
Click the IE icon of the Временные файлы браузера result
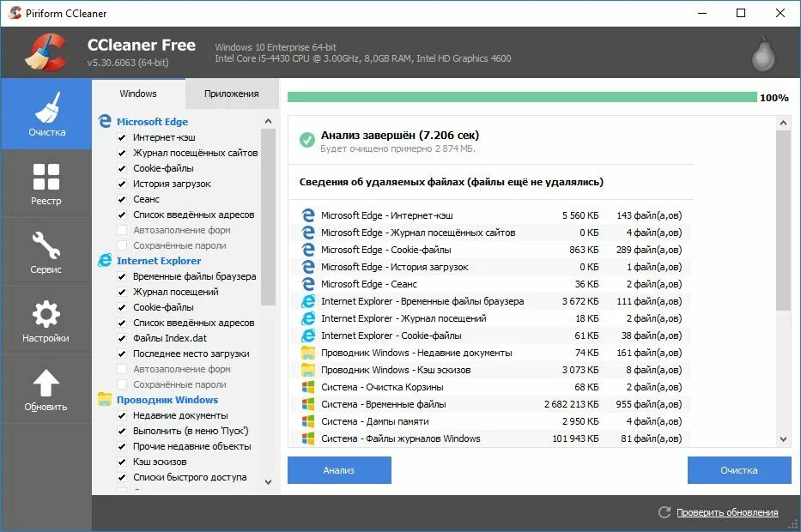[308, 300]
